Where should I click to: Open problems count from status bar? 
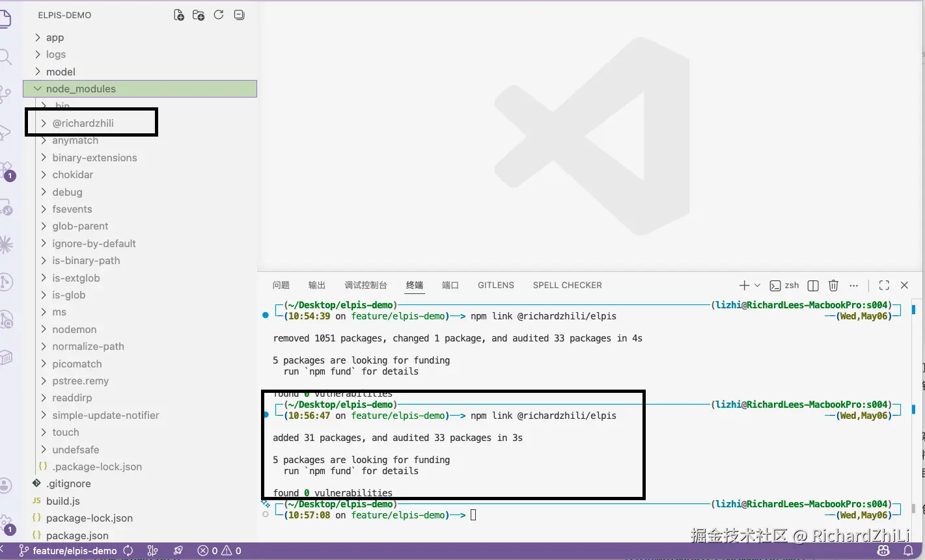coord(219,551)
